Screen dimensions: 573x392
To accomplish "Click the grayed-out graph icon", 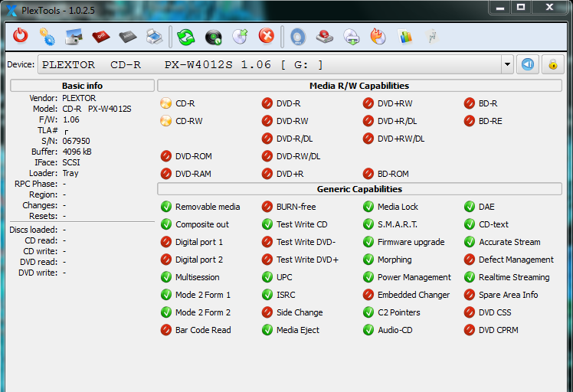I will click(x=432, y=37).
